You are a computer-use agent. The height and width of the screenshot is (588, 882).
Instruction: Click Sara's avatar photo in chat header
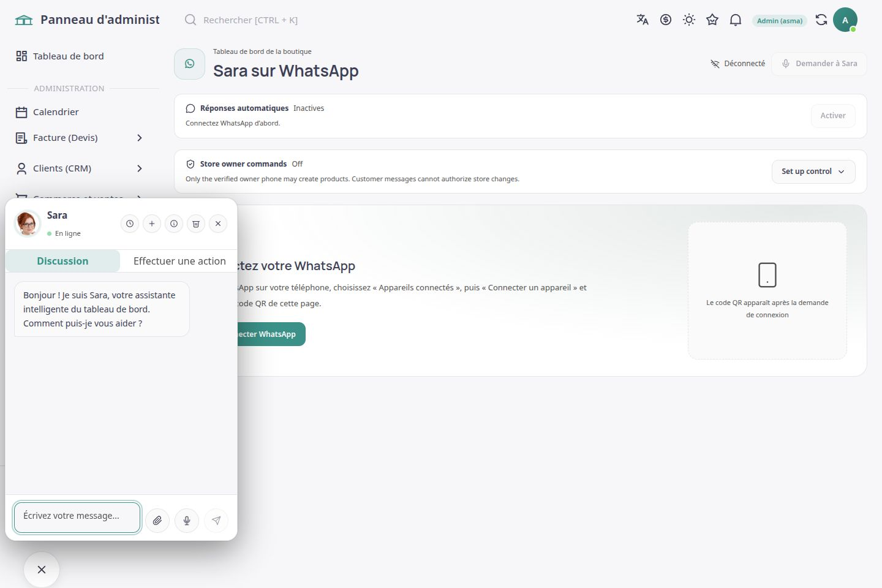[28, 224]
